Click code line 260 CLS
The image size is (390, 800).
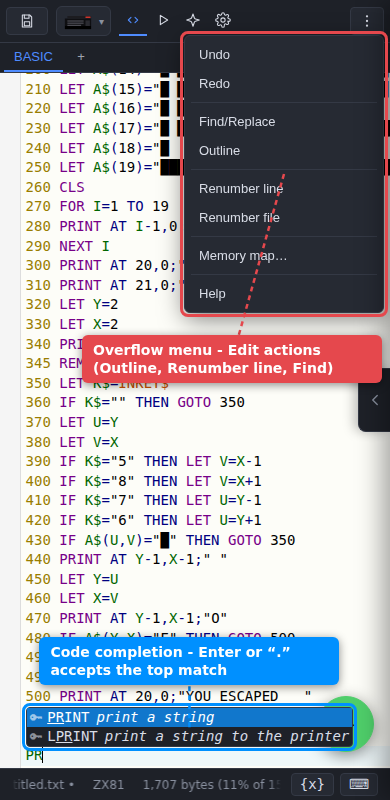tap(55, 187)
